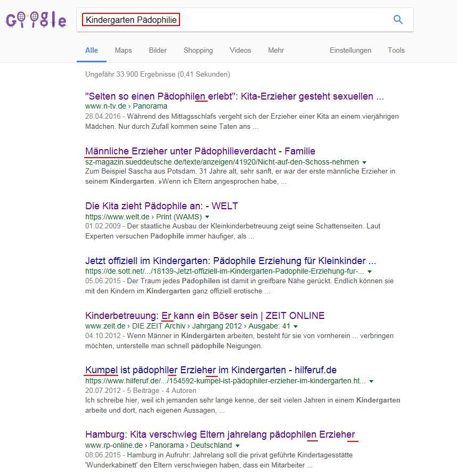Click the date 08.06.2015 in rp-online snippet
The height and width of the screenshot is (476, 457).
[x=103, y=455]
